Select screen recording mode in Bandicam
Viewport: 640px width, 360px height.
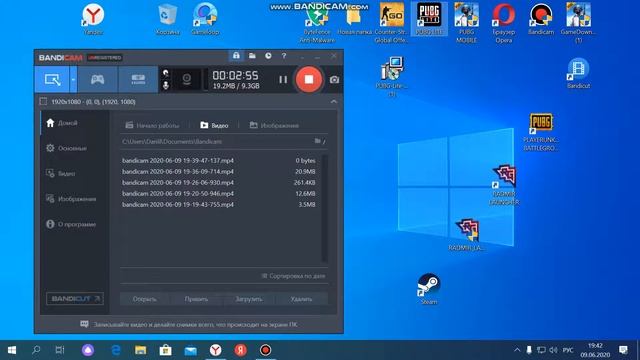52,79
